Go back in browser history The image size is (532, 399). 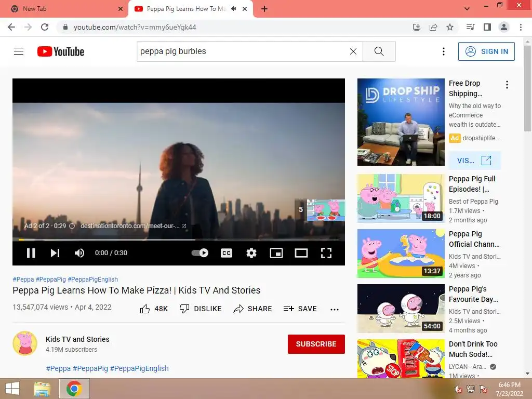11,27
